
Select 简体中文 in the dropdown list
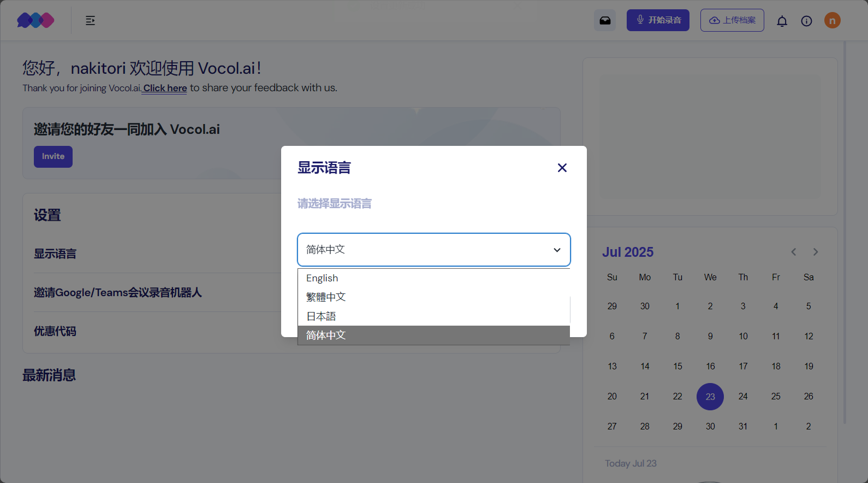click(434, 335)
